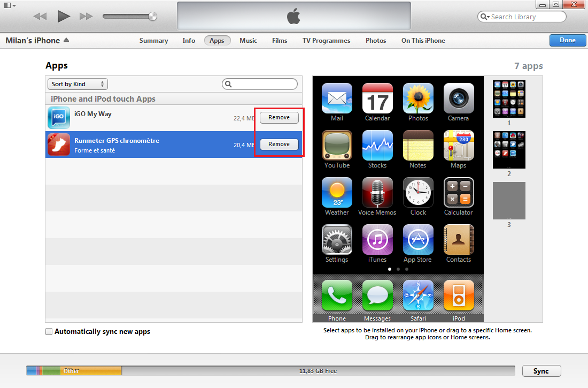Click the Sync button
Image resolution: width=588 pixels, height=388 pixels.
541,371
